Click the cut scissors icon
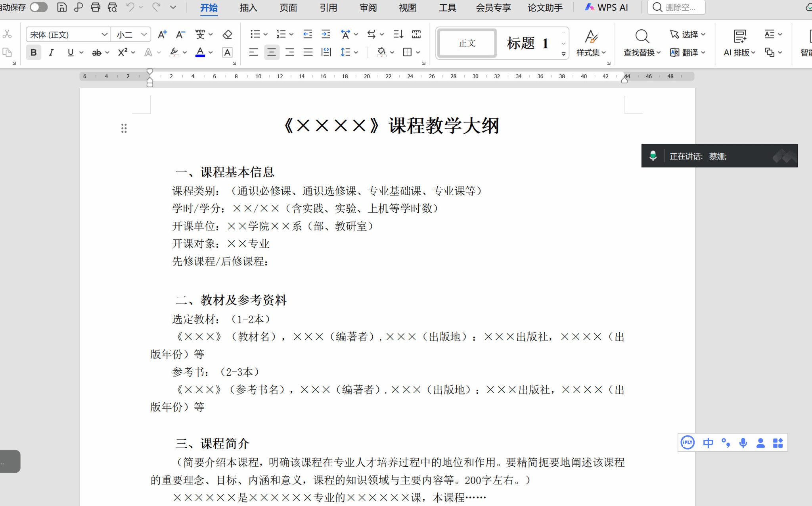The image size is (812, 506). click(x=7, y=35)
